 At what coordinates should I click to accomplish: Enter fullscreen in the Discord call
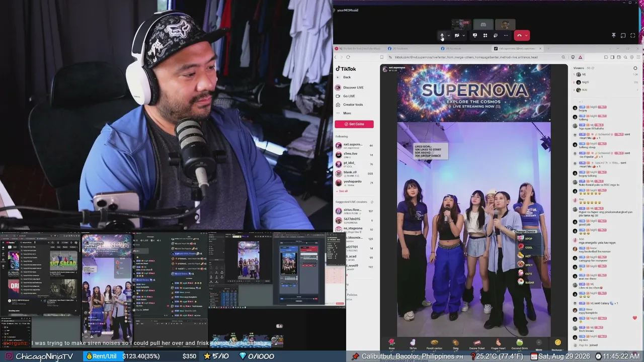(x=633, y=36)
